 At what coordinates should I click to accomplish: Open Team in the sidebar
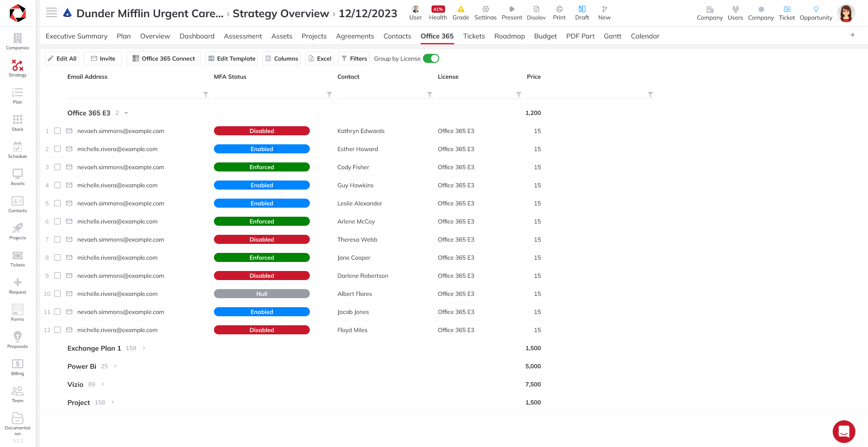coord(18,394)
